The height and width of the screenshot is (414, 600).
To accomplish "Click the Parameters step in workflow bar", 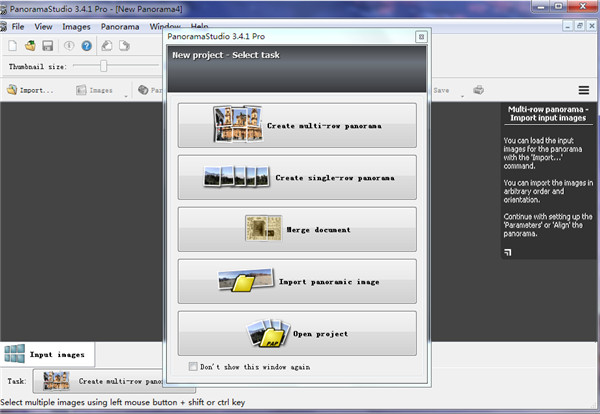I will [x=150, y=90].
